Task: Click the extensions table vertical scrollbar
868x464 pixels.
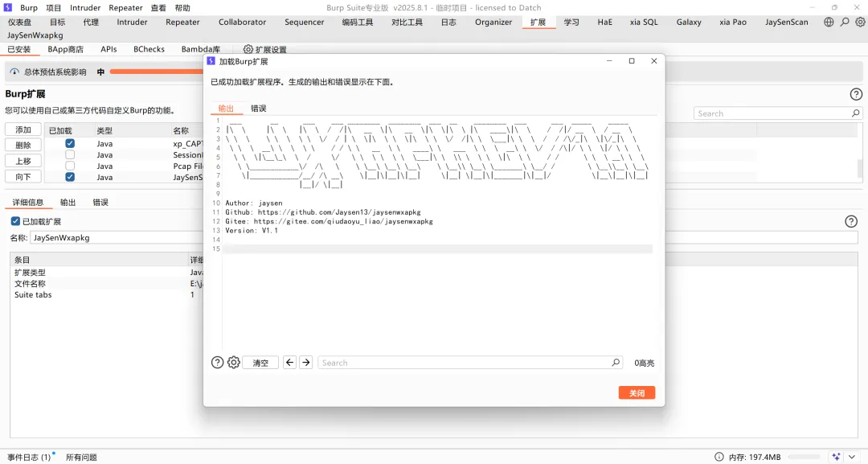Action: tap(860, 169)
